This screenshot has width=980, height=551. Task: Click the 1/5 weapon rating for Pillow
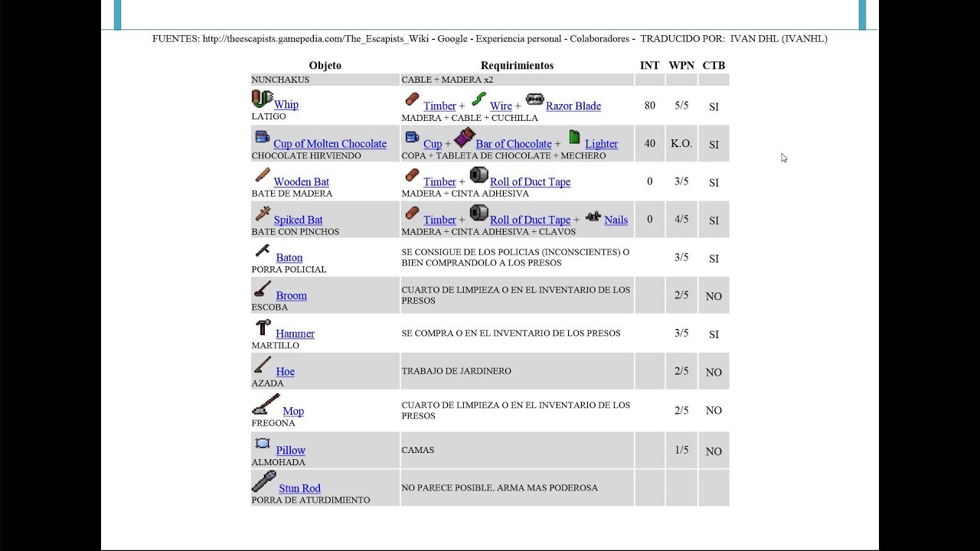coord(681,450)
